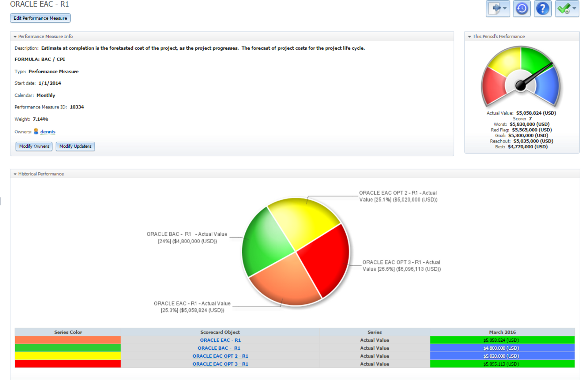This screenshot has height=380, width=588.
Task: Click the owner user icon beside dennis
Action: [36, 131]
